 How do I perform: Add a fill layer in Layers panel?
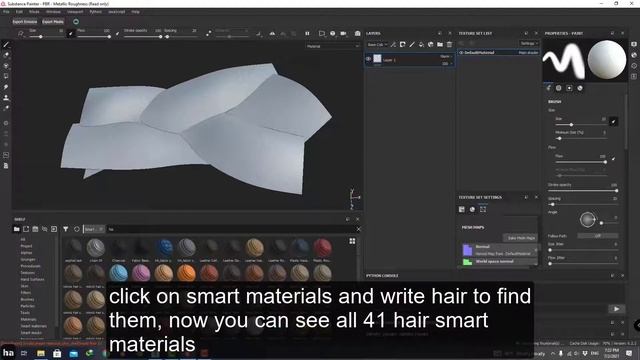421,44
